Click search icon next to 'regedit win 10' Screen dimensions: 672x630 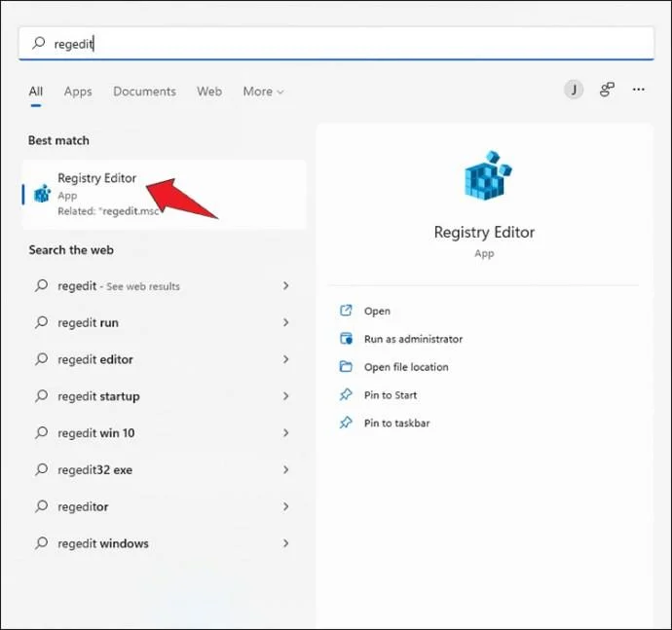(41, 433)
